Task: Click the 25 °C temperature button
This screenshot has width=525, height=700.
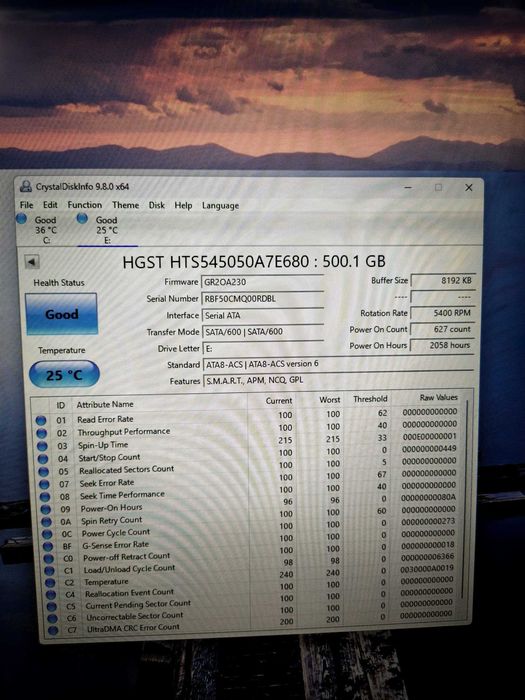Action: pyautogui.click(x=64, y=375)
